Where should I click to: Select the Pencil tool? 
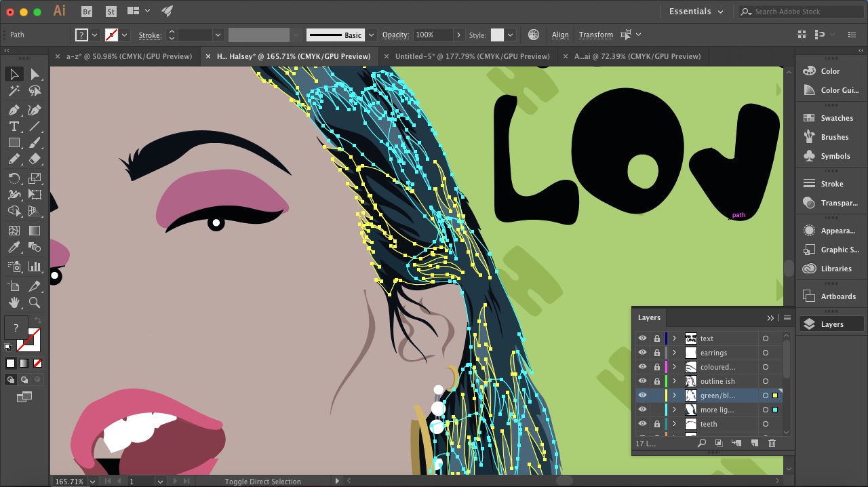14,159
